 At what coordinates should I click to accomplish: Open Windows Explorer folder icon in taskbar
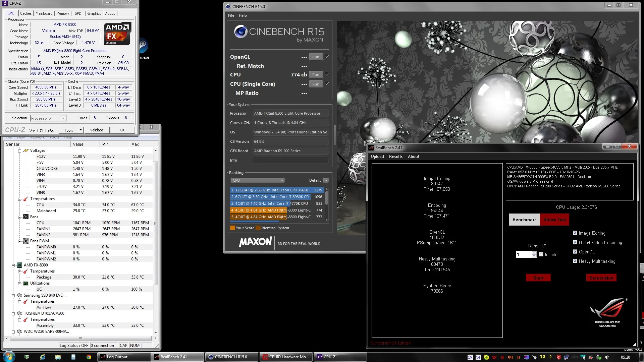58,357
